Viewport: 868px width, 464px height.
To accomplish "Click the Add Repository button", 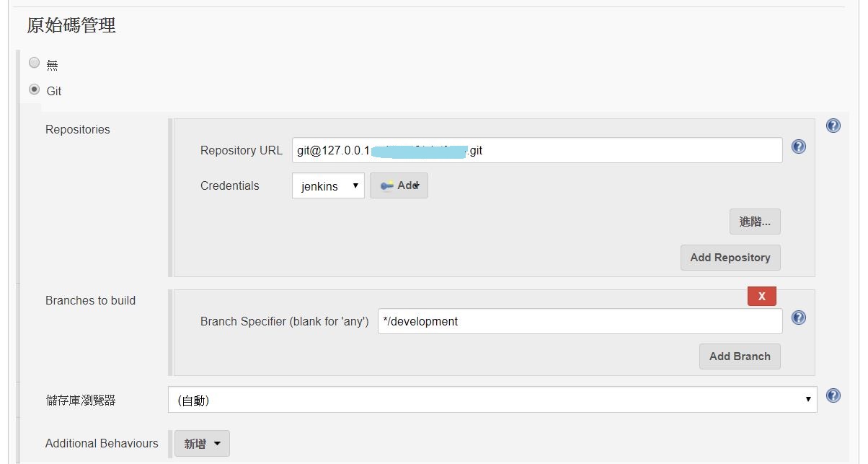I will [x=730, y=258].
